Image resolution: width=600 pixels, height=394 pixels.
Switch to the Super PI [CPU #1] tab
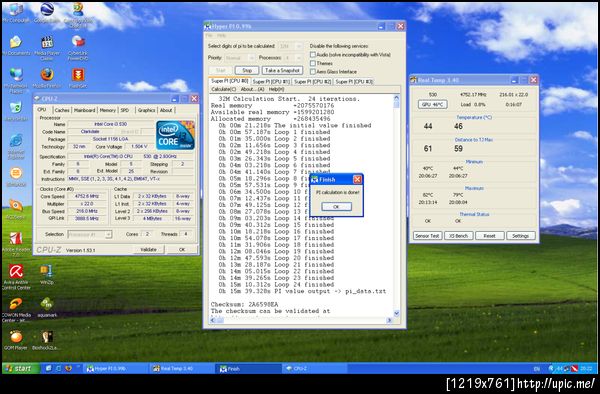(x=271, y=81)
